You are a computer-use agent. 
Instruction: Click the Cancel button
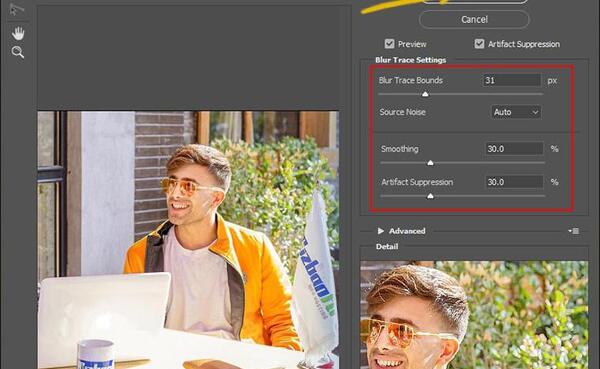click(474, 20)
